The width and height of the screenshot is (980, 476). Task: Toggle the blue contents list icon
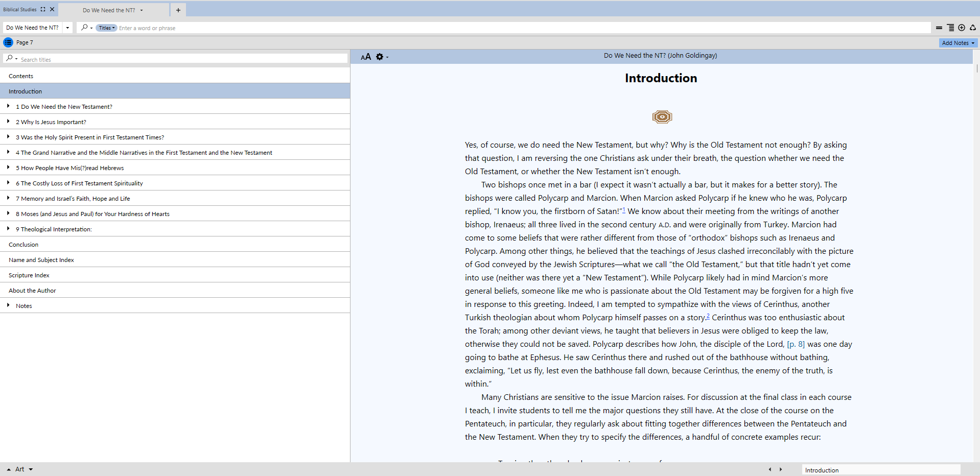8,42
